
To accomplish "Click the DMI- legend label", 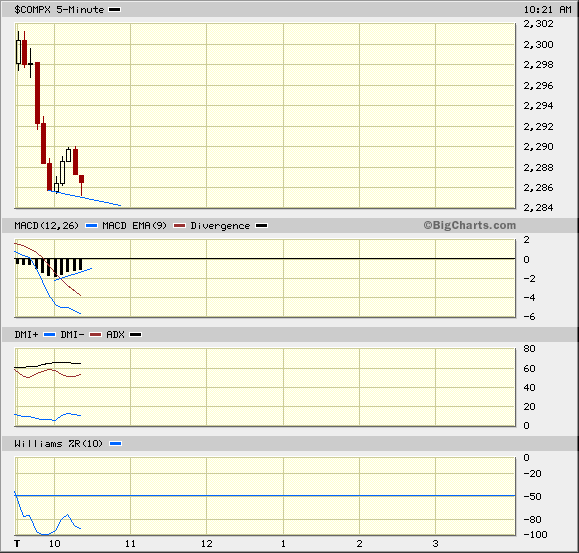I will click(x=72, y=335).
